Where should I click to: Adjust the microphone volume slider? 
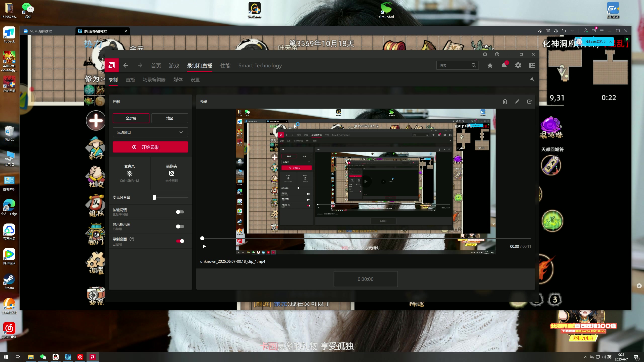point(154,197)
